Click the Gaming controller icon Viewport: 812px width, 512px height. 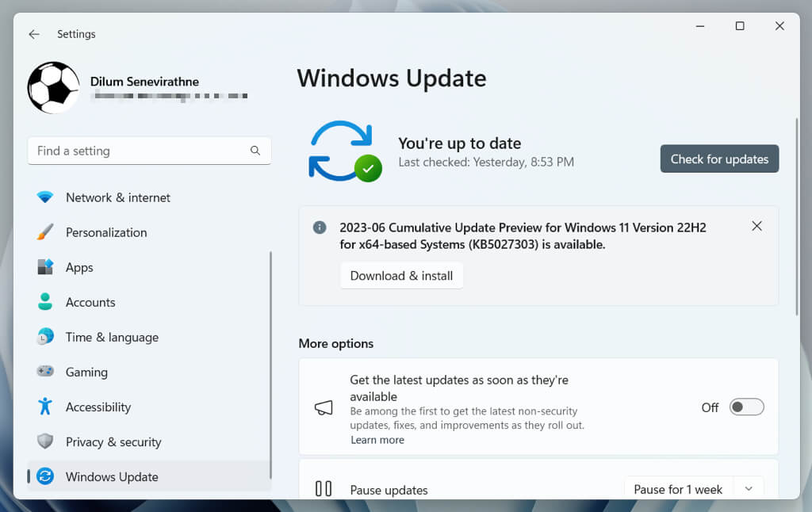(x=45, y=371)
